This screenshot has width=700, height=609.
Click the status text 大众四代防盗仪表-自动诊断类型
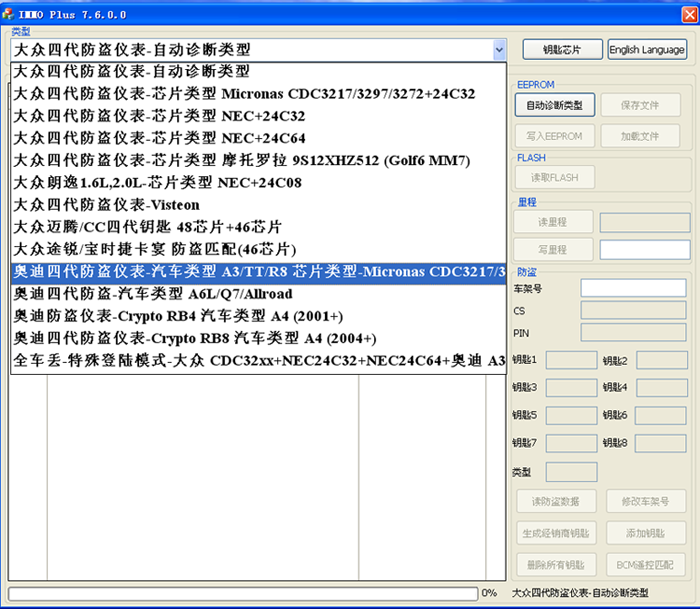point(579,593)
